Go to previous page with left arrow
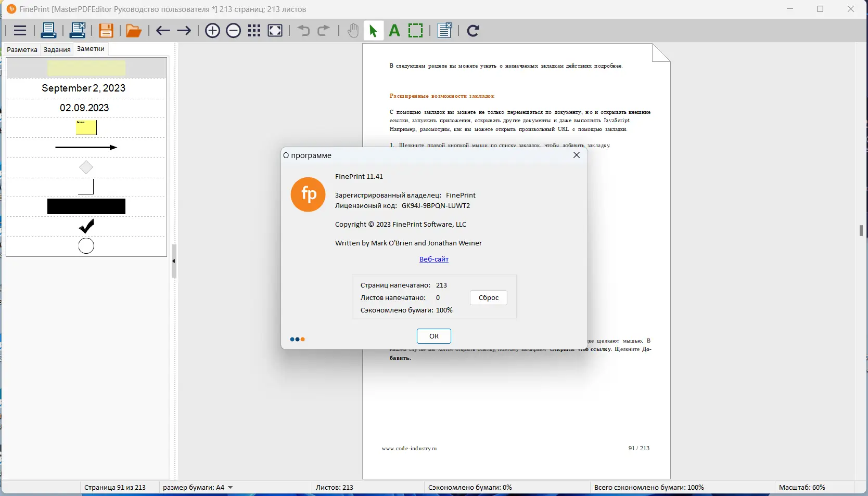This screenshot has width=868, height=496. click(x=163, y=31)
